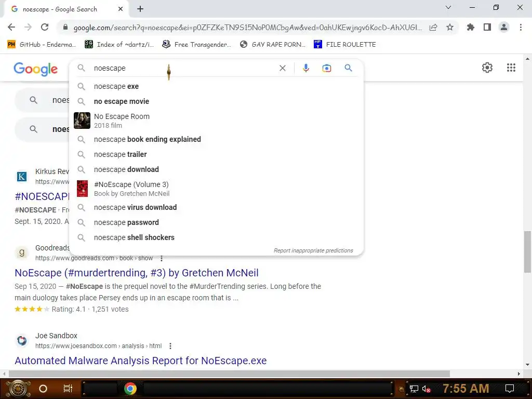Open the GitHub - Enderma... bookmark
532x399 pixels.
click(x=42, y=45)
